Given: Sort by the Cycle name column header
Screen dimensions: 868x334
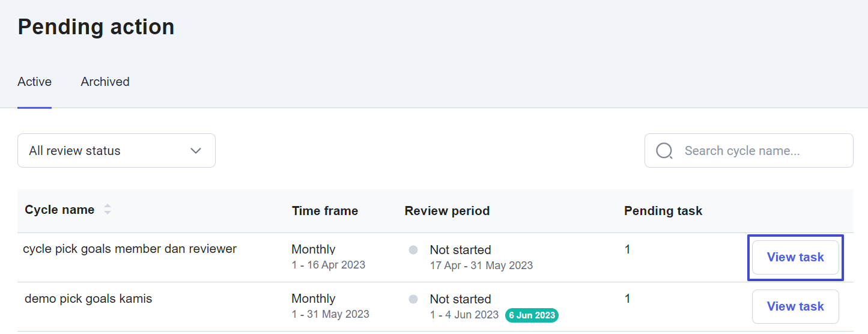Looking at the screenshot, I should [x=59, y=210].
